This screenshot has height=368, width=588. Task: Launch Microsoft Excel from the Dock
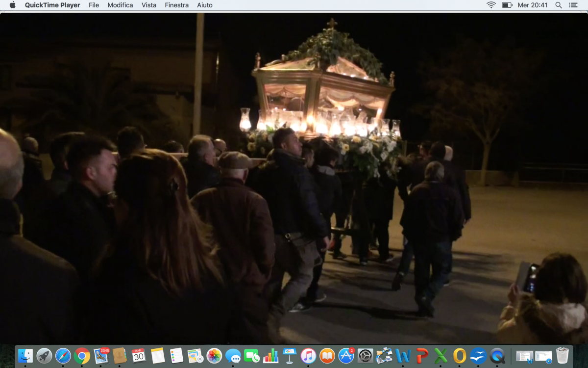click(x=441, y=356)
